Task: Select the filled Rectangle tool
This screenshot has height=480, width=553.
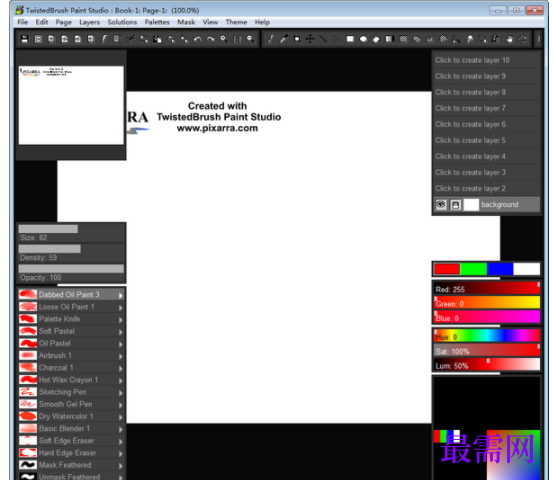Action: [x=350, y=39]
